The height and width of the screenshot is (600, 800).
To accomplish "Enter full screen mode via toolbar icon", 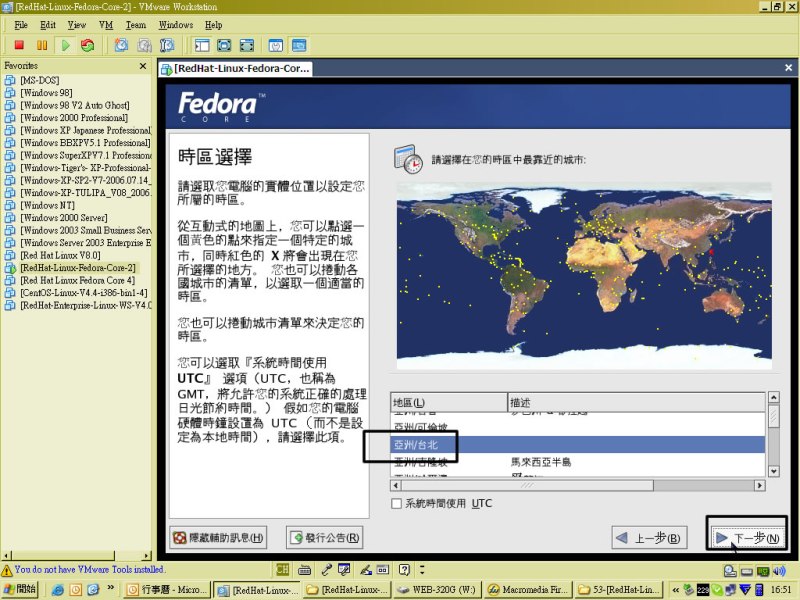I will (x=246, y=45).
